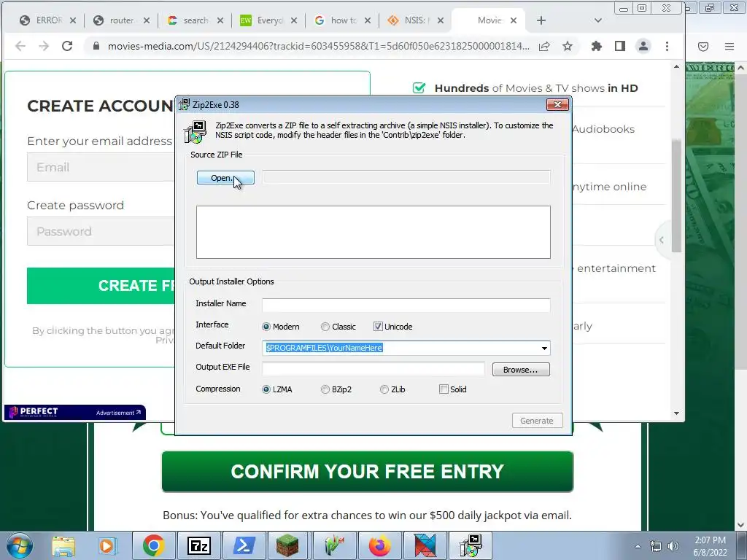The width and height of the screenshot is (747, 560).
Task: Click the green CREATE FREE account button
Action: click(101, 286)
